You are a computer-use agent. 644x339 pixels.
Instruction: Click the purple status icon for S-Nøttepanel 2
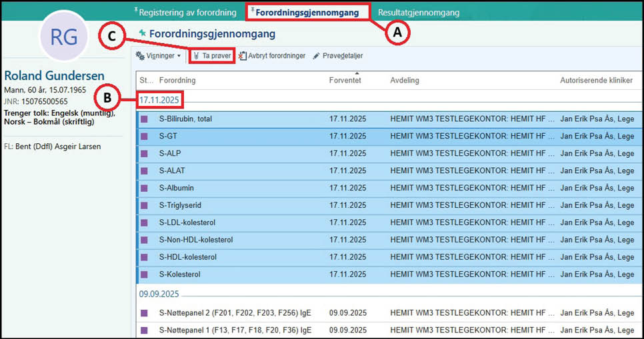point(144,313)
